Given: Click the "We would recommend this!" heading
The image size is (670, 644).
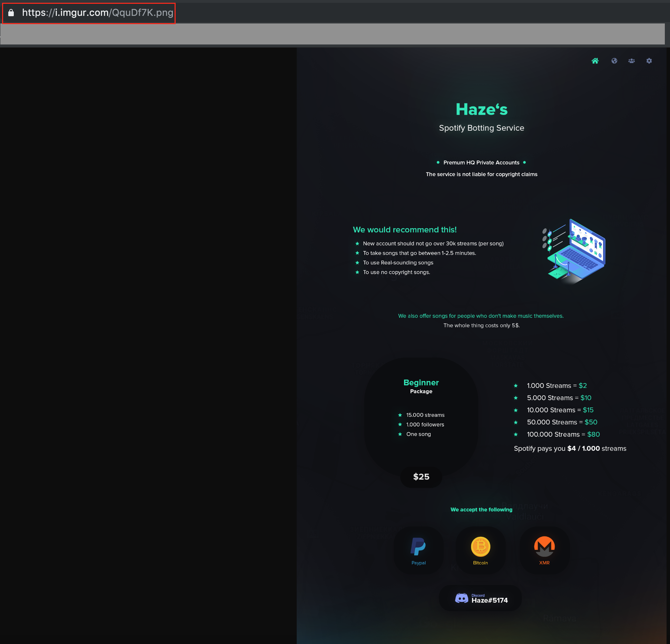Looking at the screenshot, I should (x=405, y=230).
